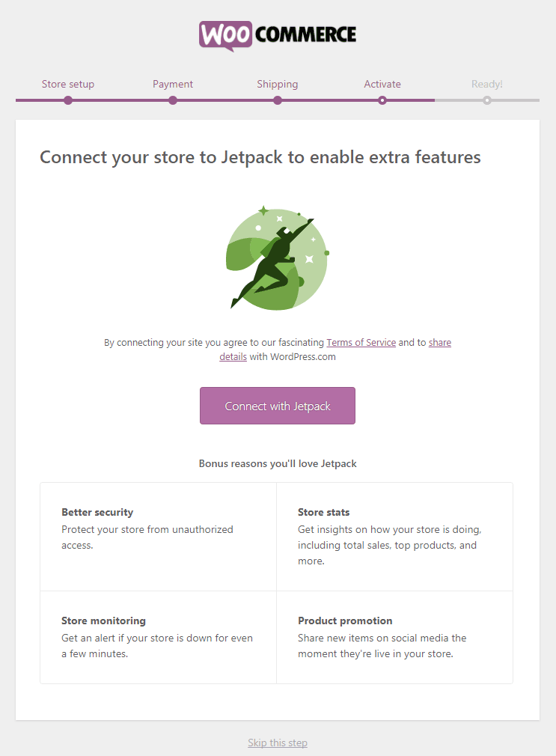
Task: Jump to the Ready! step label
Action: [x=487, y=84]
